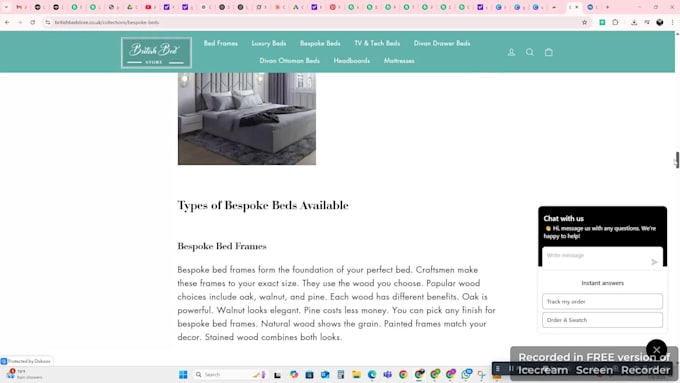
Task: Click the British Bed Store logo
Action: 156,52
